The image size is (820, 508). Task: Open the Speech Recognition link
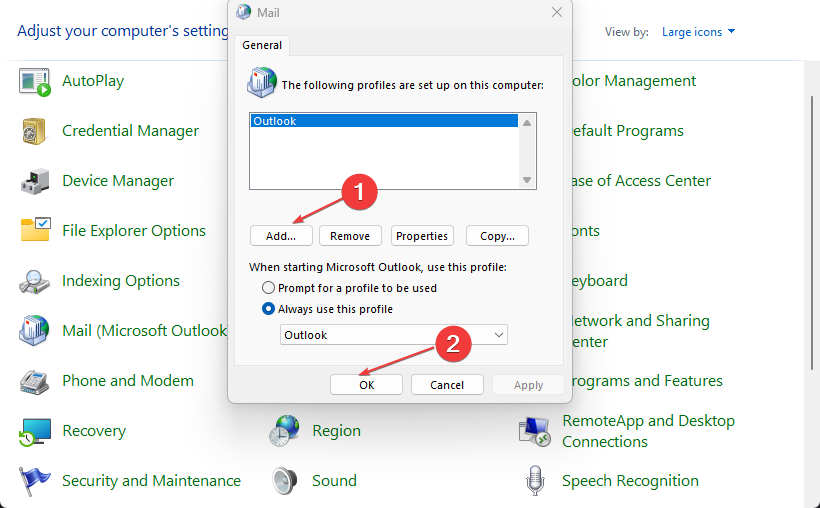[630, 481]
